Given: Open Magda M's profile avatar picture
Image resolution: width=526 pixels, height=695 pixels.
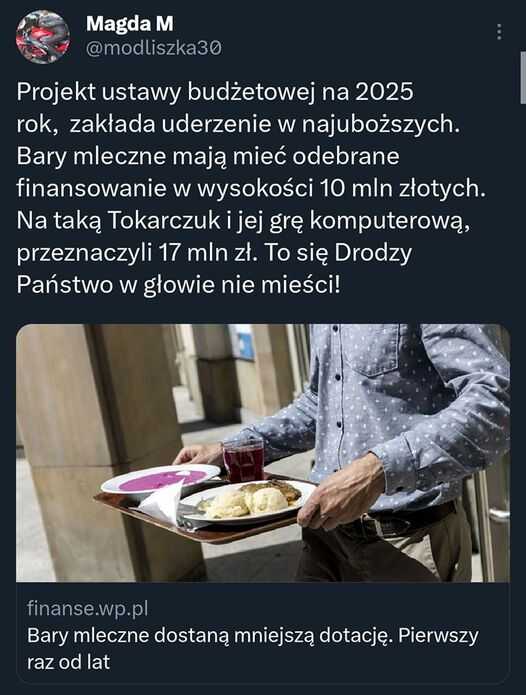Looking at the screenshot, I should tap(43, 37).
